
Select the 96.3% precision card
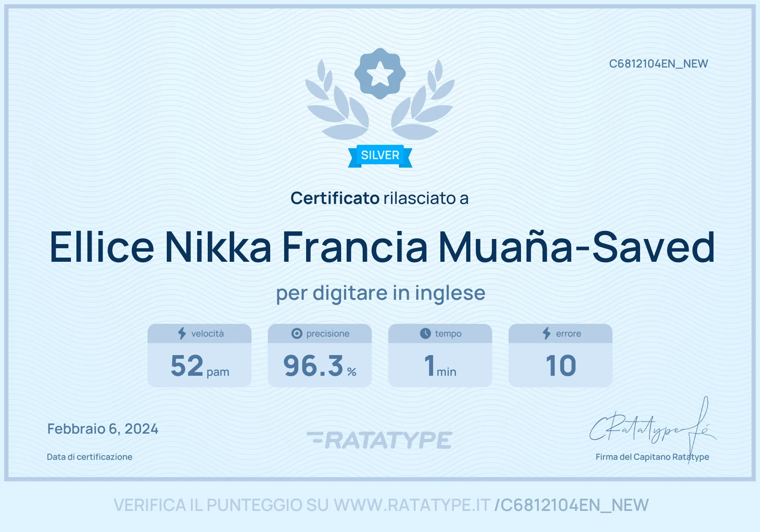coord(320,356)
